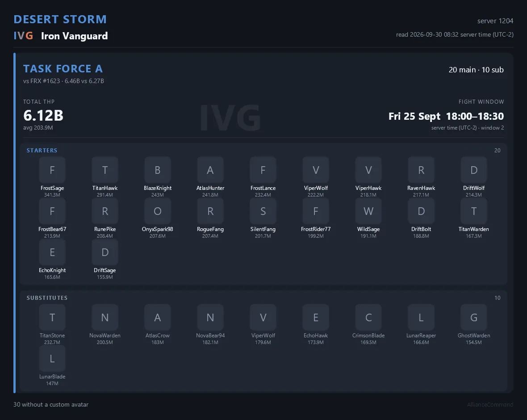Click the DESERT STORM title
Viewport: 527px width, 420px height.
point(60,19)
